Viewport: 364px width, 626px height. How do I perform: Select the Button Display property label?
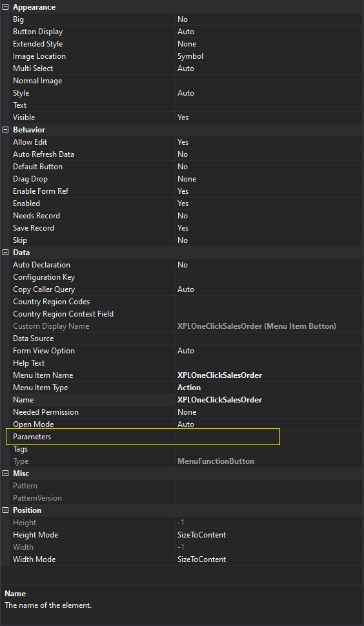[x=38, y=32]
